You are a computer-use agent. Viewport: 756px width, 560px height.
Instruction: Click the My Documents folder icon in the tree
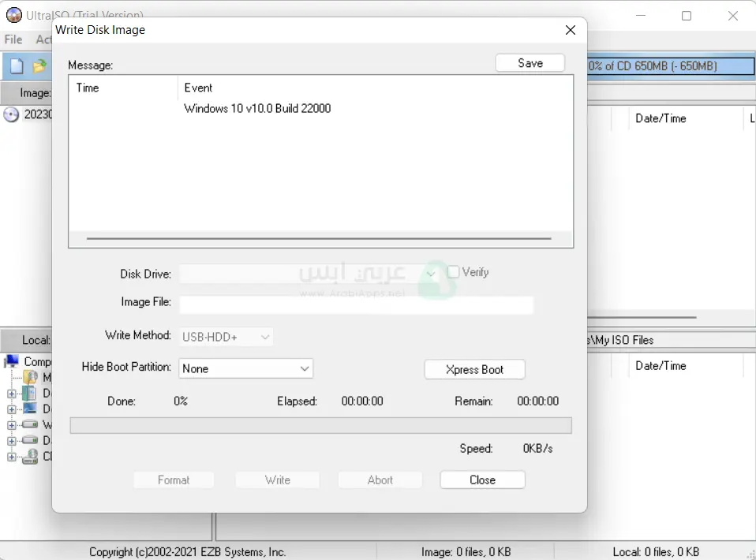[30, 376]
